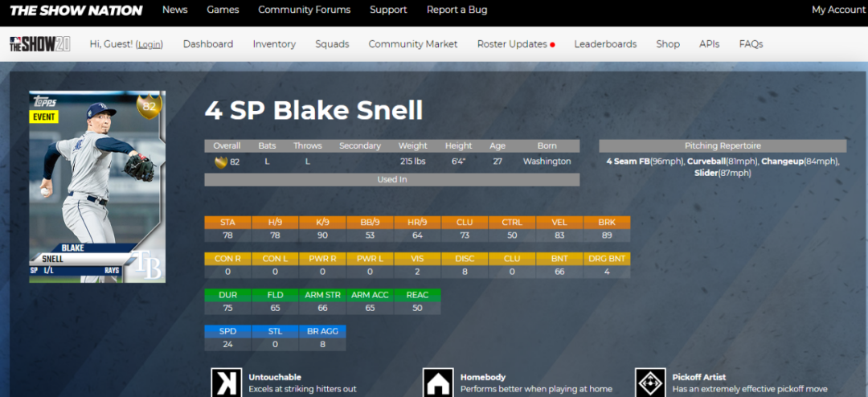The width and height of the screenshot is (868, 397).
Task: Open the Inventory tab
Action: point(274,44)
